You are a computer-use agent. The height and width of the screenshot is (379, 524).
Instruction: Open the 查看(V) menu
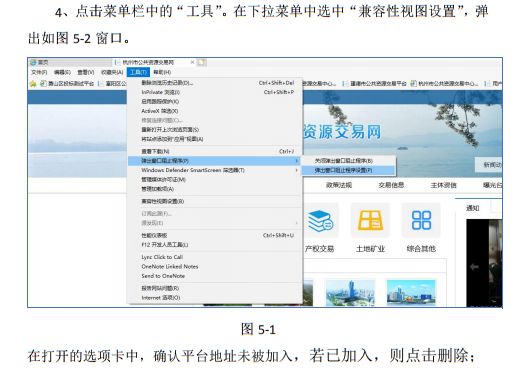tap(86, 72)
